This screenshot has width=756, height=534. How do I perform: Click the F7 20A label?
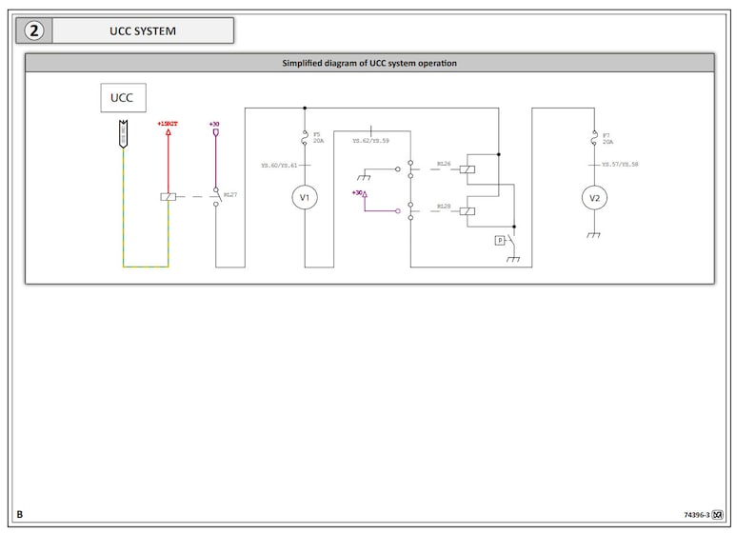point(608,139)
